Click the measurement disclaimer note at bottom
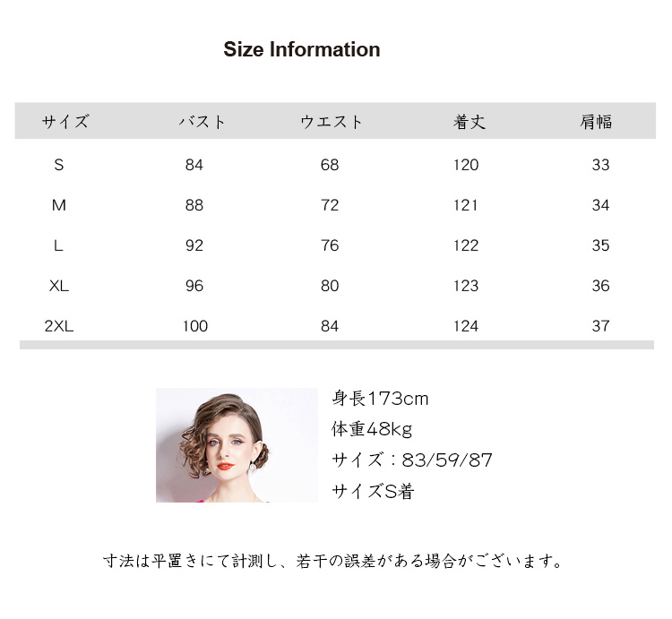 coord(334,563)
